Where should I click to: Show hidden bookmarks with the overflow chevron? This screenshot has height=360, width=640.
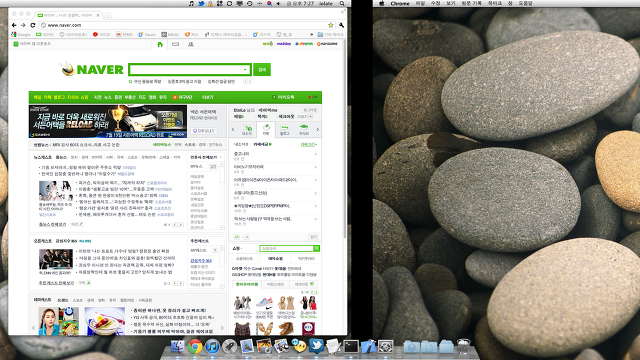point(311,35)
